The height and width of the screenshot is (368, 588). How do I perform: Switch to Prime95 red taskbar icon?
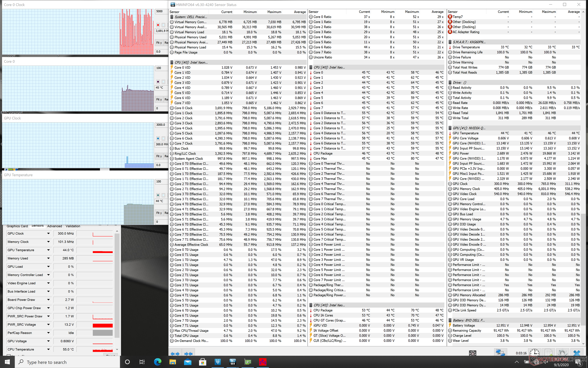(x=263, y=362)
